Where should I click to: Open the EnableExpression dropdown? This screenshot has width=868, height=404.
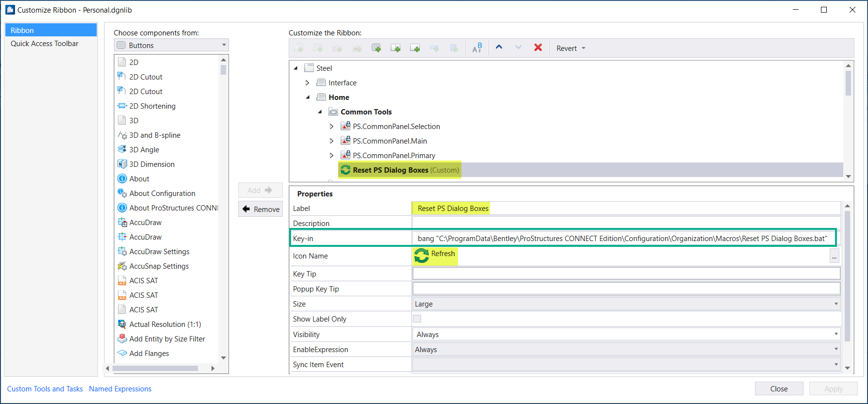[626, 349]
